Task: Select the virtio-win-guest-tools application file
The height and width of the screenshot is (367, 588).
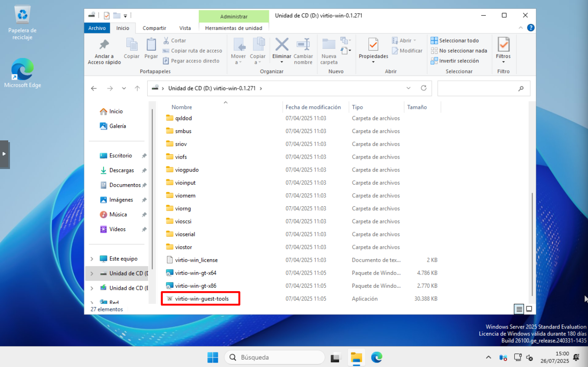Action: pos(201,299)
